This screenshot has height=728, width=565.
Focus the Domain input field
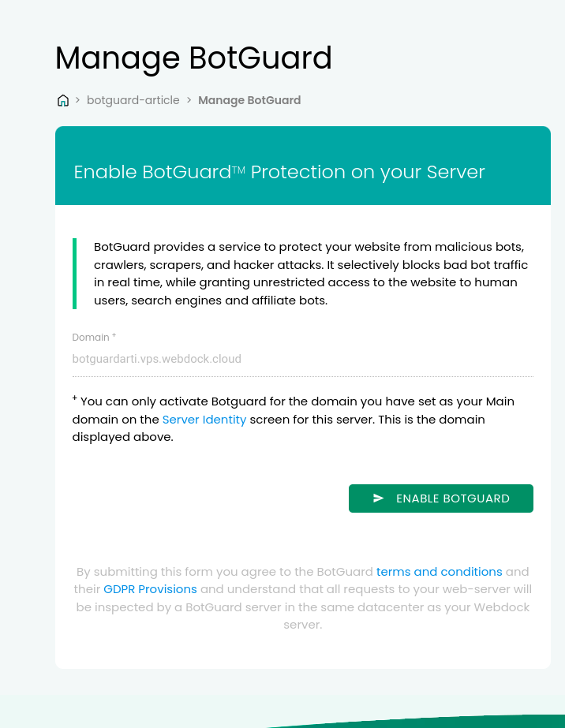[x=302, y=359]
